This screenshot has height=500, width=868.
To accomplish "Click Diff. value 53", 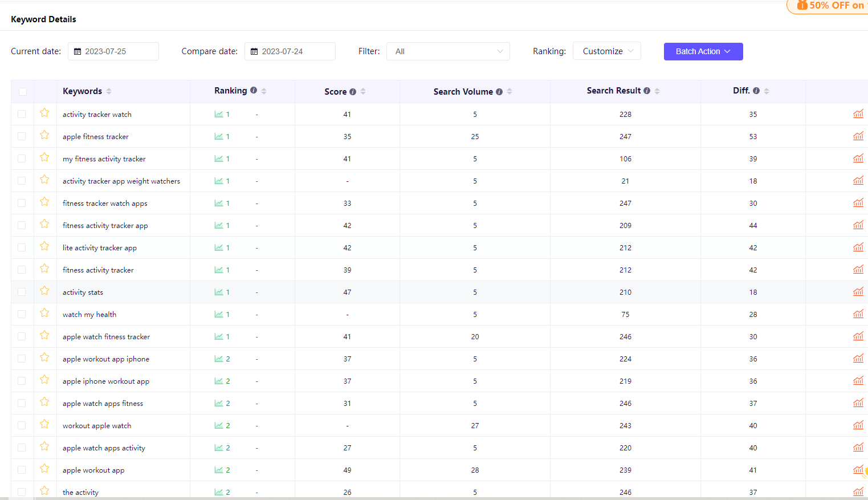I will [753, 136].
